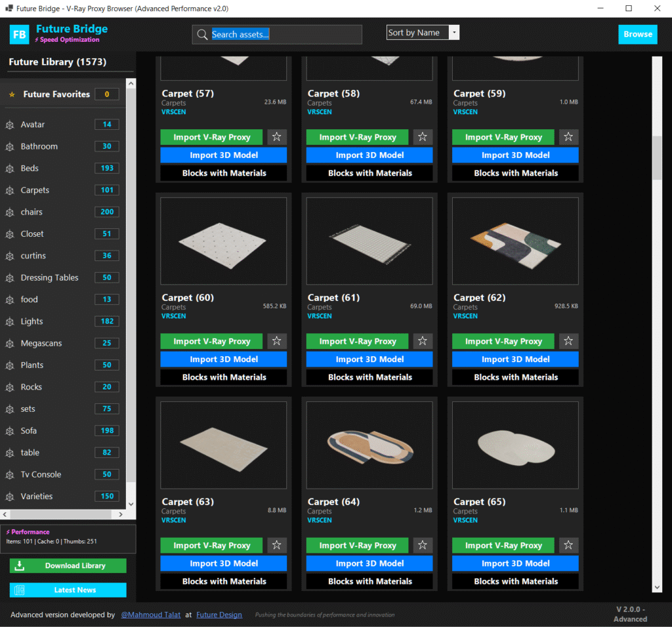The height and width of the screenshot is (627, 672).
Task: Toggle favorite star for Carpet (60)
Action: point(277,341)
